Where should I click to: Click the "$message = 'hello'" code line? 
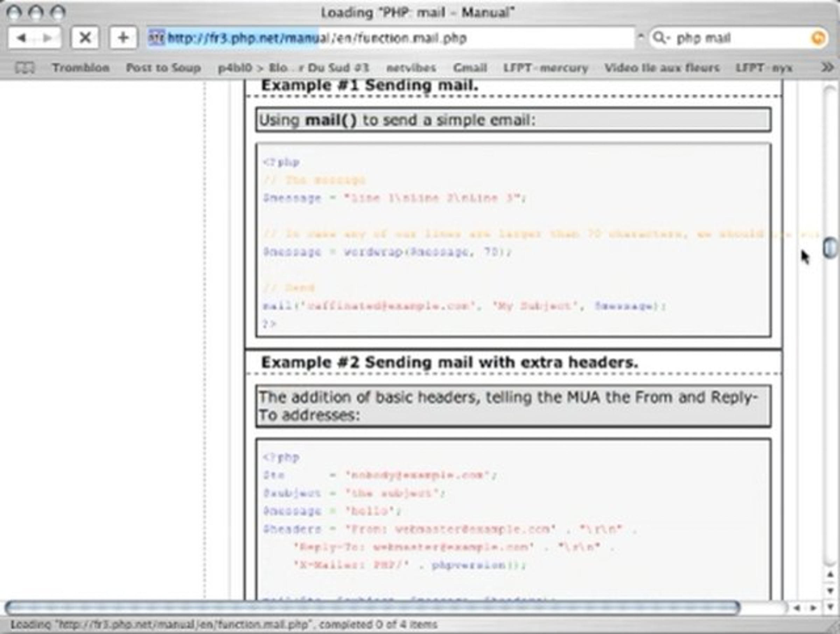pyautogui.click(x=332, y=511)
